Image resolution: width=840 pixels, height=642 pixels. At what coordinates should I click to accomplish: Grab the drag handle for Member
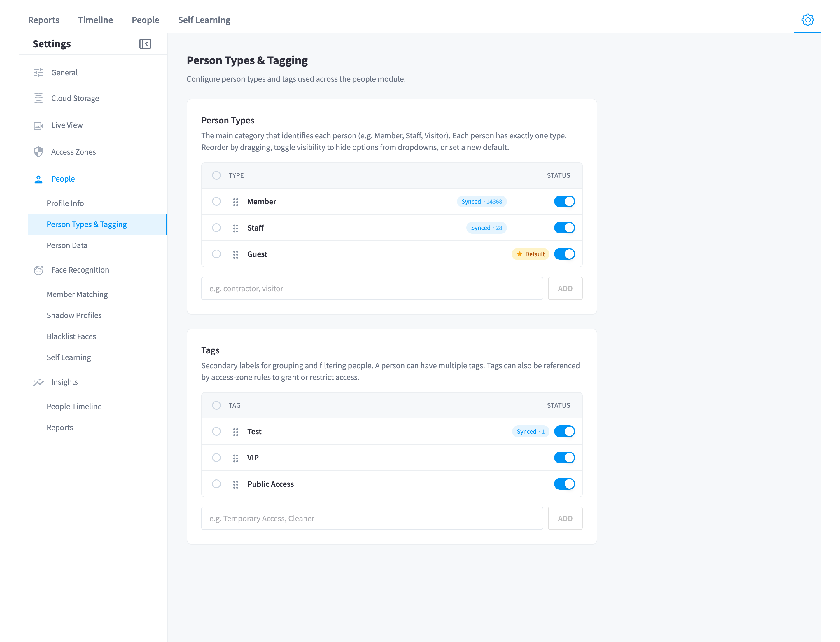click(236, 202)
